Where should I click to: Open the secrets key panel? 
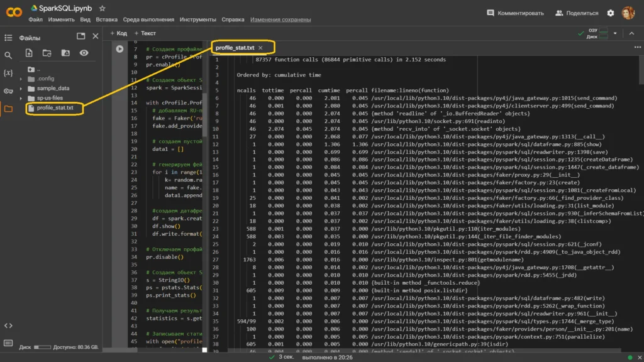pyautogui.click(x=8, y=91)
